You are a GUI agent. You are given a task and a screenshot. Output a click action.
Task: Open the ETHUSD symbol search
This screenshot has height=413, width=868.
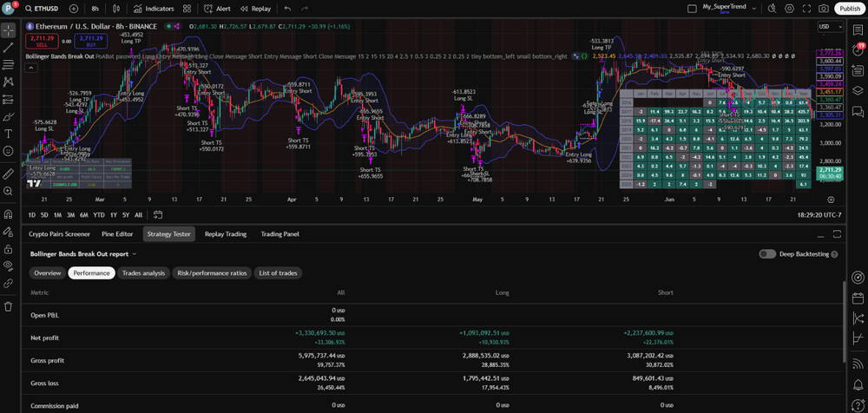point(42,9)
